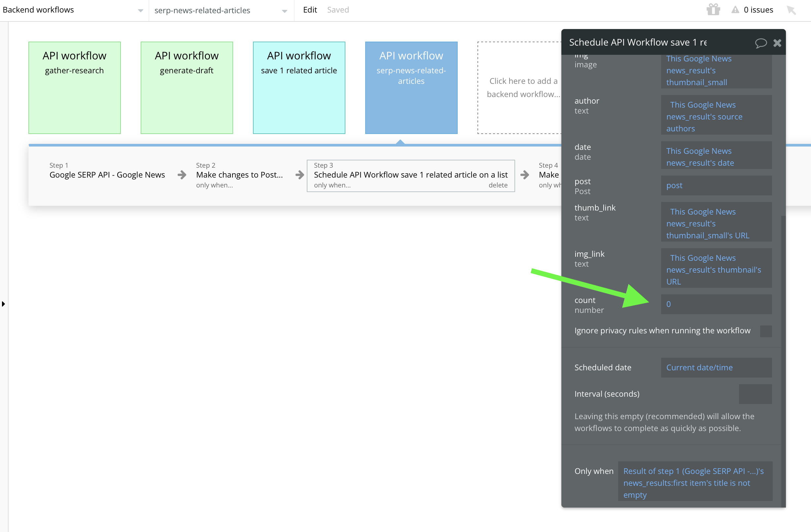Edit the count number field
Viewport: 811px width, 532px height.
click(716, 304)
